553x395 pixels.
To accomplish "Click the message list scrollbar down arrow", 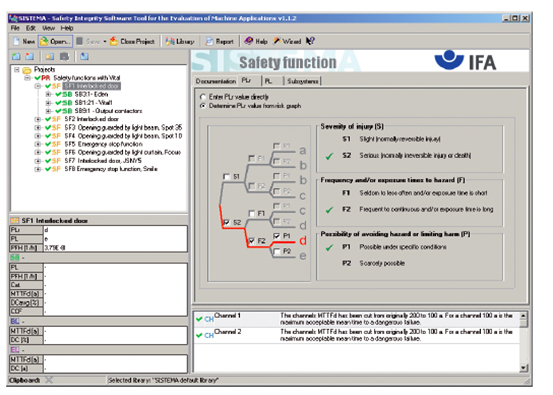I will (x=524, y=368).
